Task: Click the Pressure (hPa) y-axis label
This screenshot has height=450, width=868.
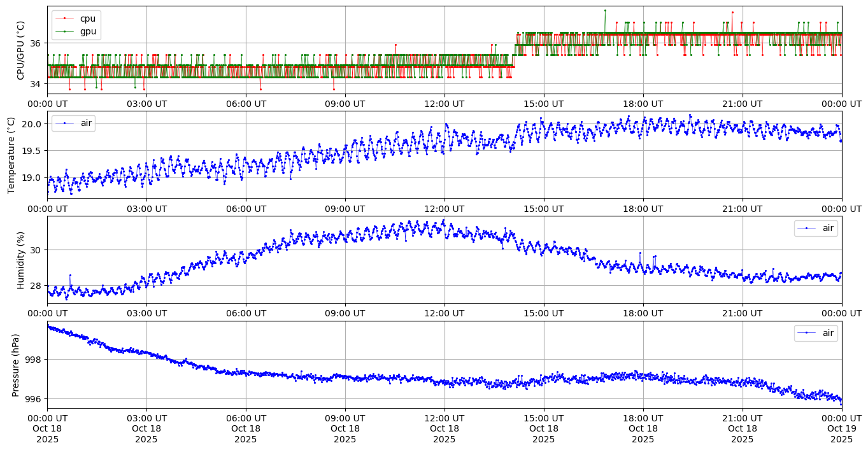Action: (16, 365)
